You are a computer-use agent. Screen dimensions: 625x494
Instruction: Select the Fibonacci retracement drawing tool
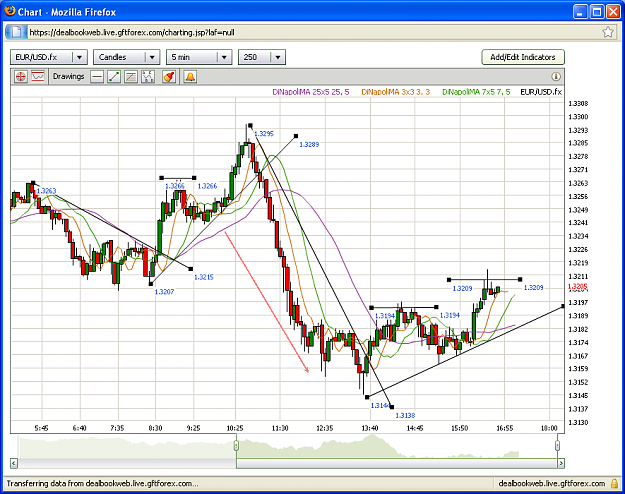[x=131, y=77]
